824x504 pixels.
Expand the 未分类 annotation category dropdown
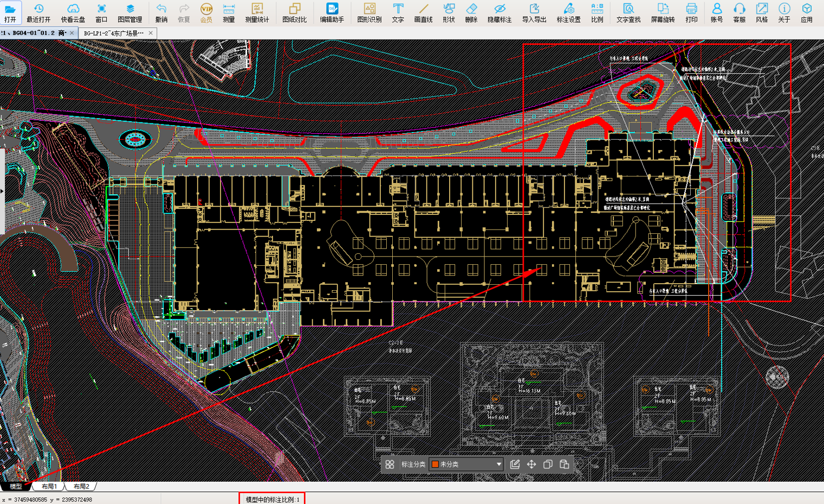coord(466,464)
